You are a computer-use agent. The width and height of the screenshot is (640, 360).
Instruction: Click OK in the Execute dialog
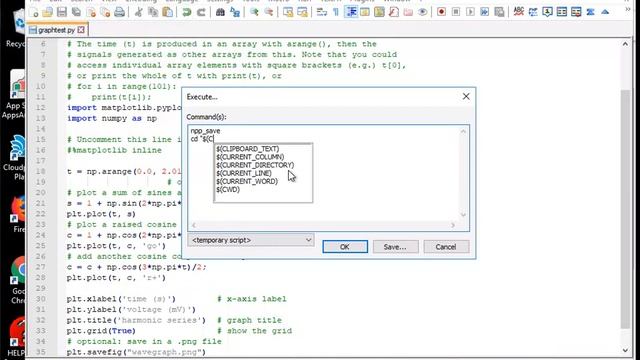pos(345,247)
